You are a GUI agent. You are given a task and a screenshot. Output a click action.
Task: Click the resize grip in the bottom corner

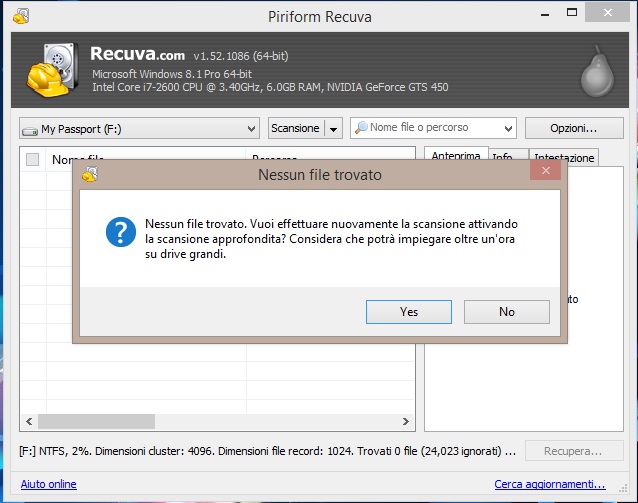(x=623, y=488)
